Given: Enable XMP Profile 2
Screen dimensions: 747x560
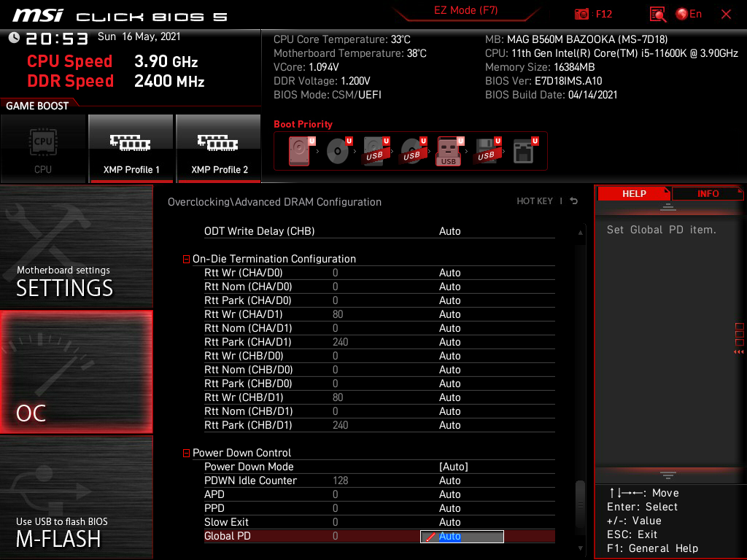Looking at the screenshot, I should point(219,148).
